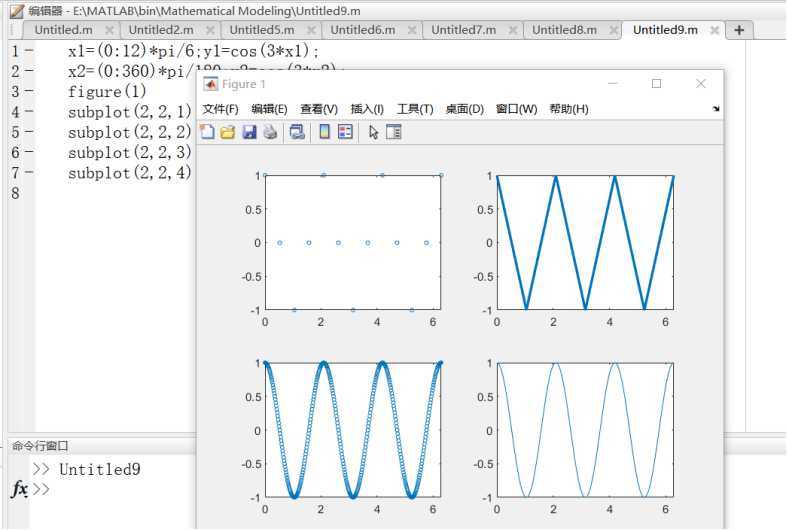The height and width of the screenshot is (530, 787).
Task: Click the Link Plot toolbar icon
Action: pyautogui.click(x=297, y=132)
